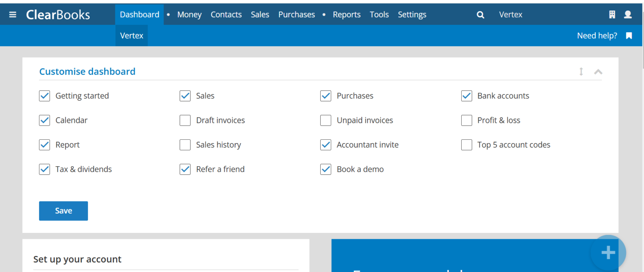Screen dimensions: 644x272
Task: Open the Money menu
Action: pos(189,14)
